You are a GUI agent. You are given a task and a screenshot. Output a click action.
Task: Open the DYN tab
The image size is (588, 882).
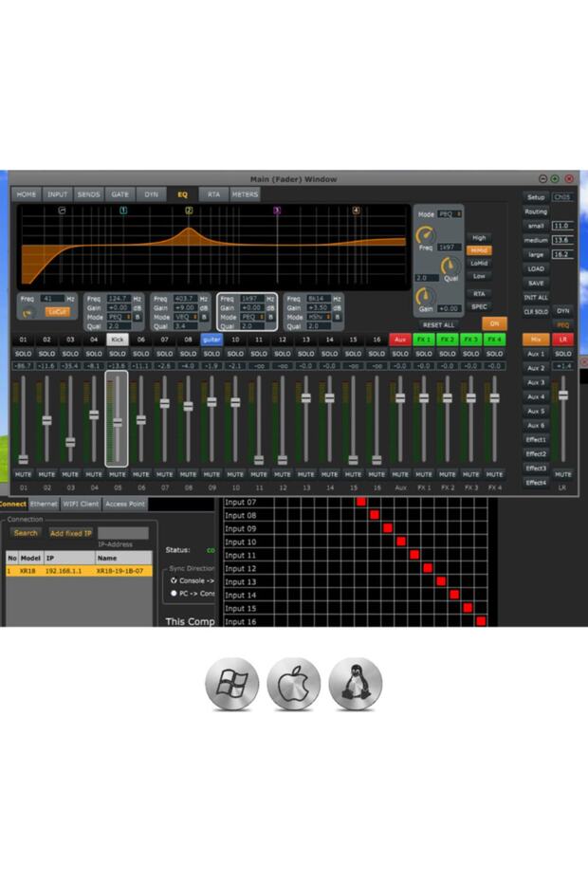click(152, 194)
